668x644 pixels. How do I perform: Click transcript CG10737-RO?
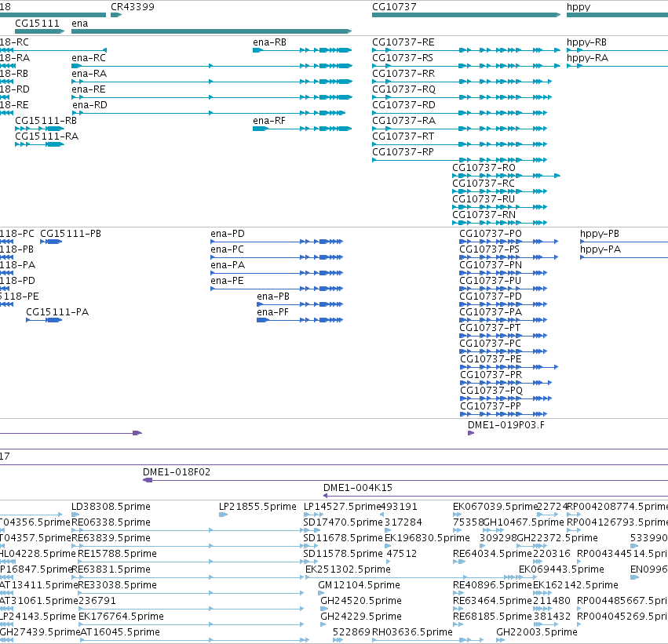coord(506,176)
